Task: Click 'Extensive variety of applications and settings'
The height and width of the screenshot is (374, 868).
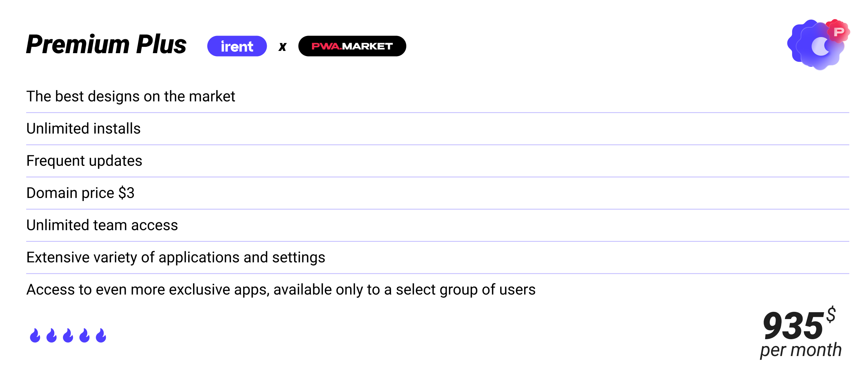Action: pyautogui.click(x=175, y=258)
